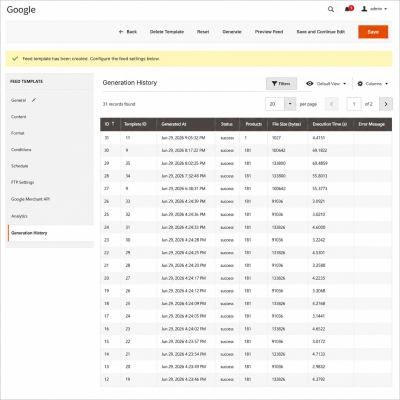Sort by the Generated At column header

coord(186,124)
